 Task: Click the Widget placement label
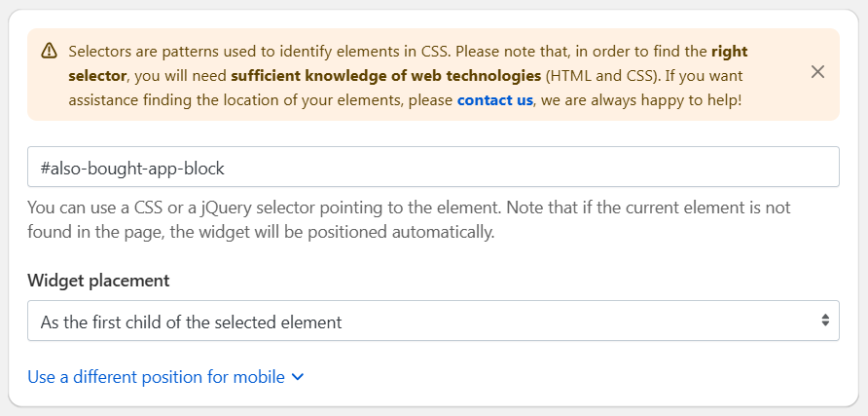(98, 281)
